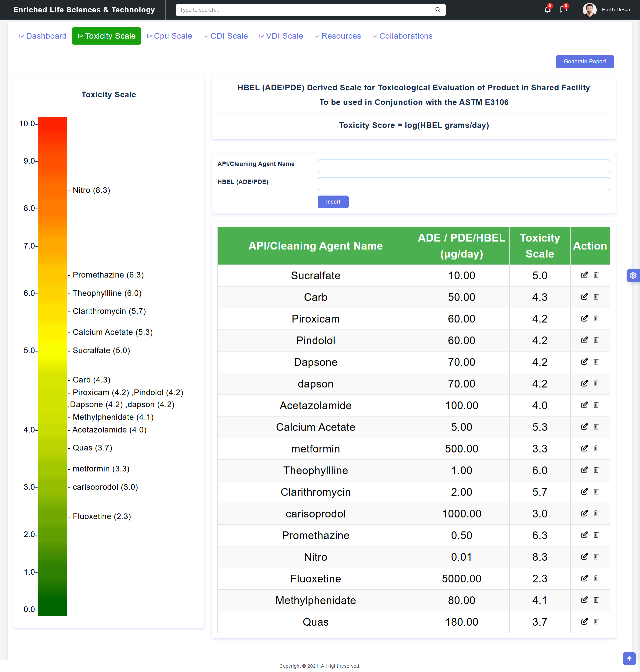The width and height of the screenshot is (640, 672).
Task: Click the scroll-to-top arrow button
Action: [x=629, y=658]
